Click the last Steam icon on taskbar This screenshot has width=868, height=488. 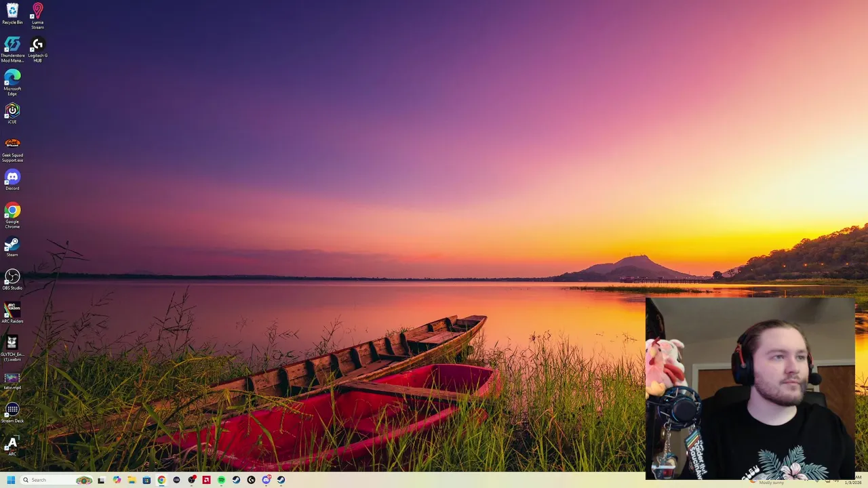coord(281,480)
